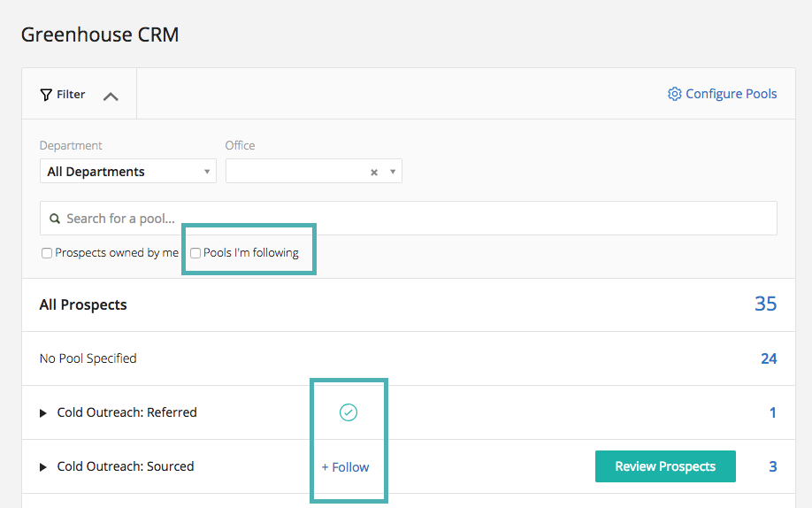Screen dimensions: 812x508
Task: Expand the Cold Outreach: Sourced pool
Action: [43, 467]
